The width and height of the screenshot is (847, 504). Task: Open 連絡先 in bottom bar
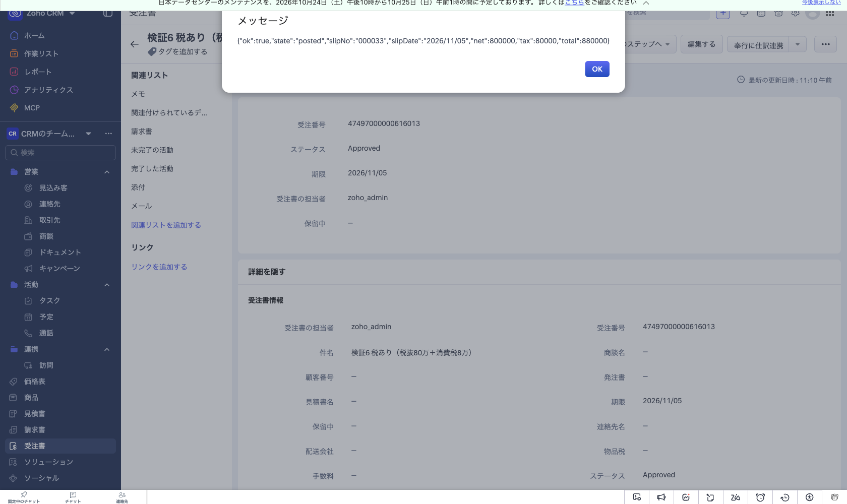click(122, 497)
